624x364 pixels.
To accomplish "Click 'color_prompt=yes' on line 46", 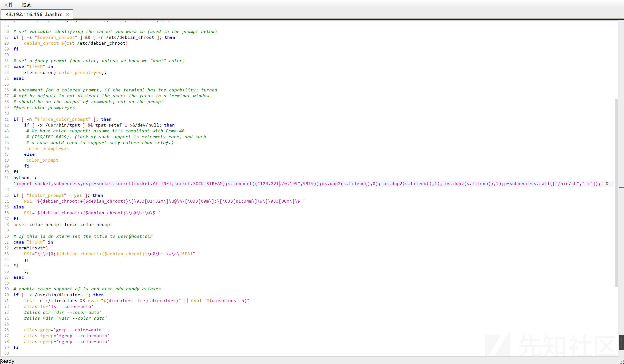I will pos(48,148).
